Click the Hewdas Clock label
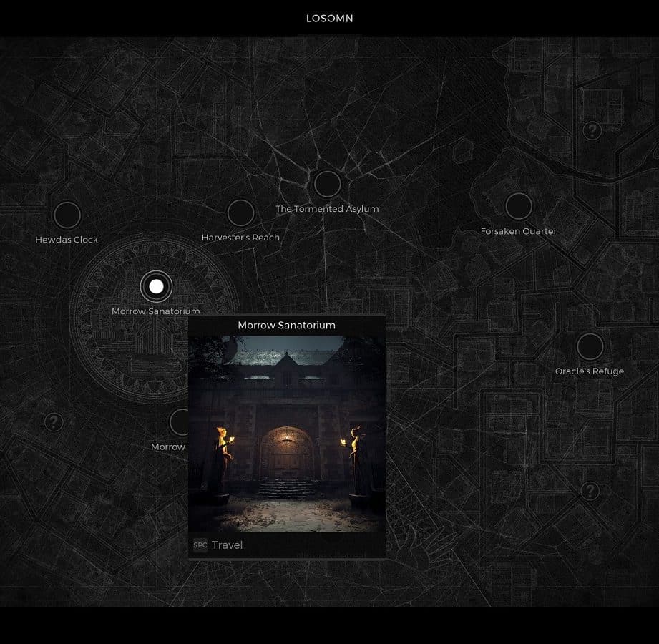 [67, 240]
